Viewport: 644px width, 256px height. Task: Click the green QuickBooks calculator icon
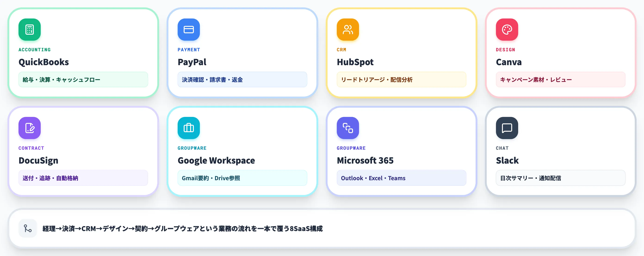tap(30, 30)
